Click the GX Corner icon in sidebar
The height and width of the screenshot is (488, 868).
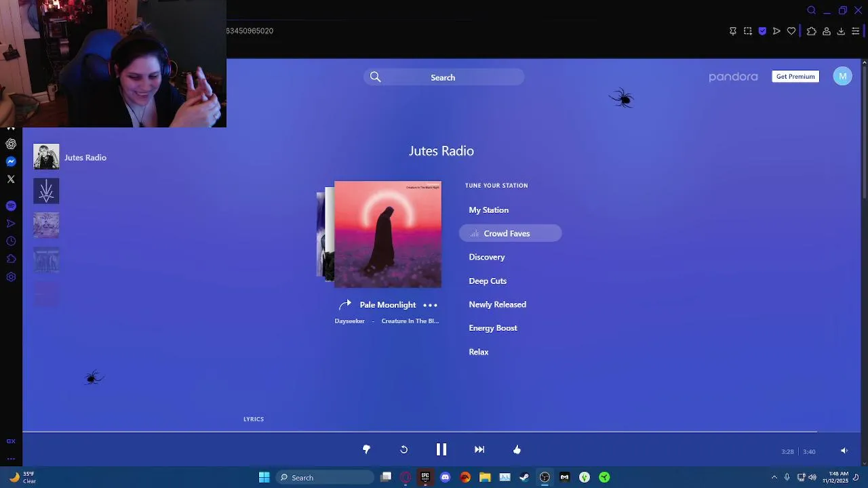pyautogui.click(x=11, y=441)
